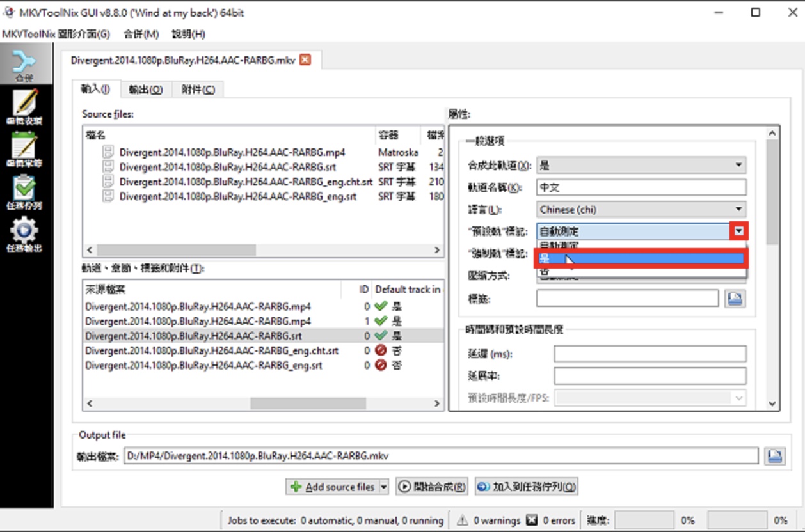Image resolution: width=805 pixels, height=532 pixels.
Task: Click MKVToolNix app icon in title bar
Action: pyautogui.click(x=10, y=12)
